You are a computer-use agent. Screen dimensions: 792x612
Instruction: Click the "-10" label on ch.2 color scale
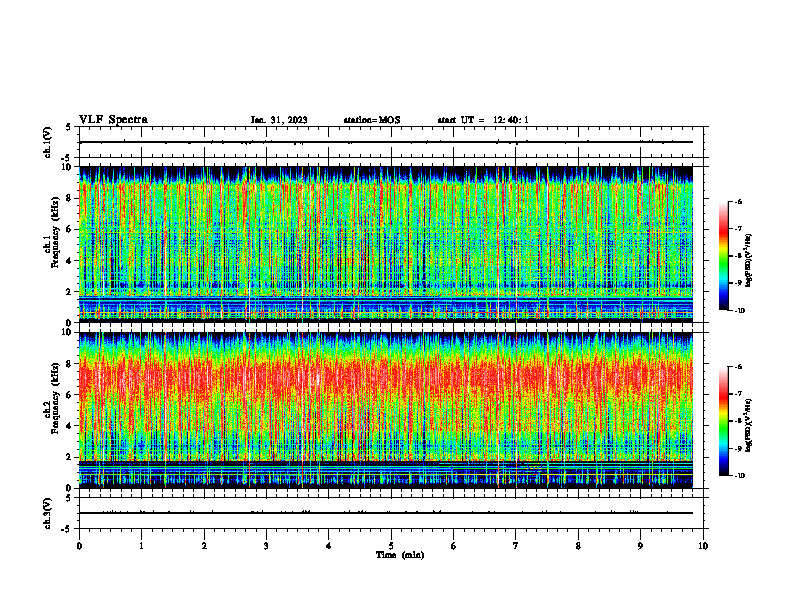coord(740,476)
